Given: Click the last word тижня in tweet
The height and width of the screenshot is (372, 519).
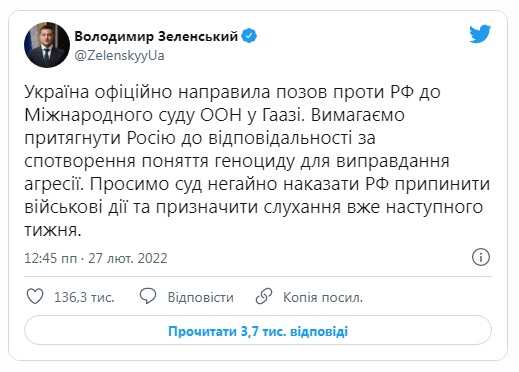Looking at the screenshot, I should click(x=53, y=230).
